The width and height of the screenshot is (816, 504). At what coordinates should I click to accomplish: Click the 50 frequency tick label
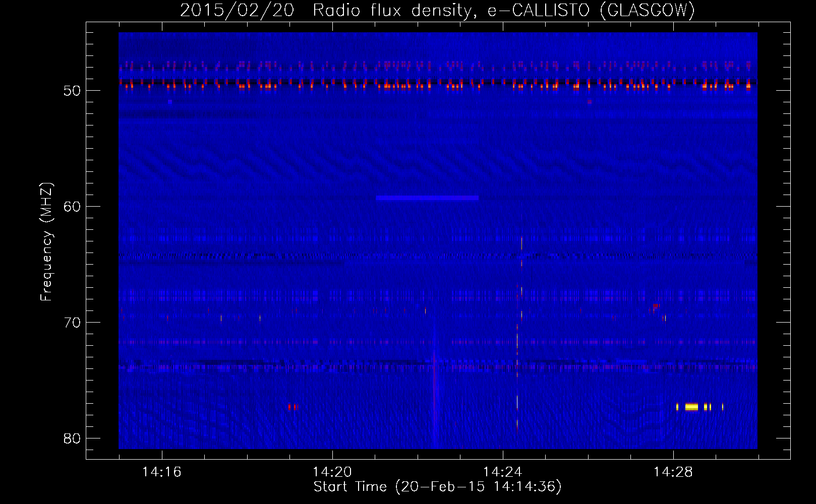tap(72, 91)
